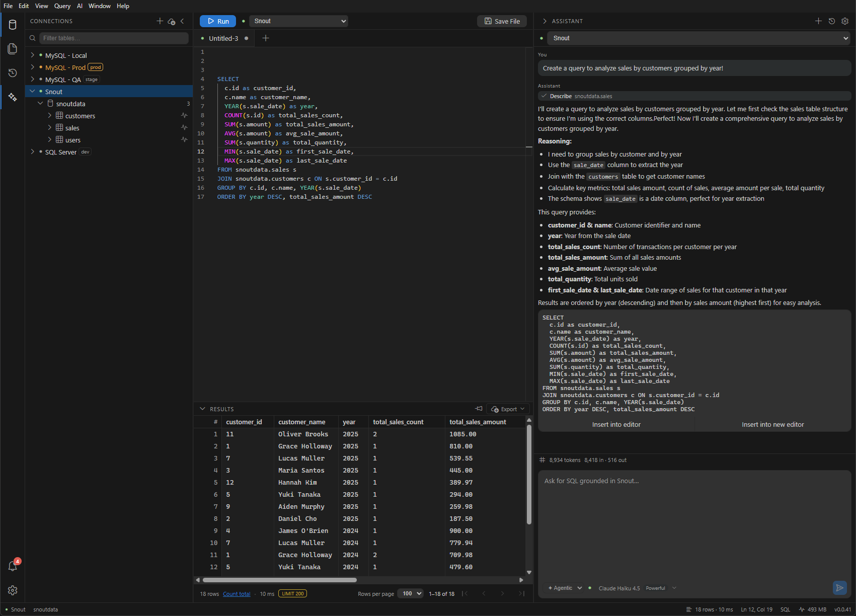The height and width of the screenshot is (616, 856).
Task: Click the memory usage 493 MB indicator
Action: click(x=813, y=609)
